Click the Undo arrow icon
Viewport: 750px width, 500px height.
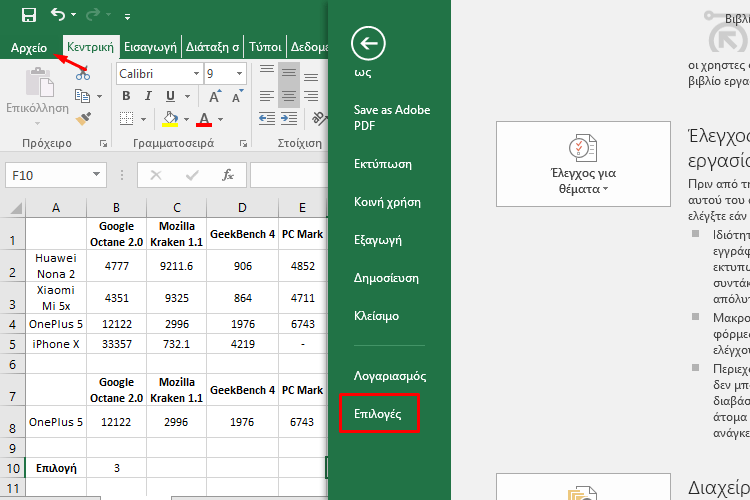click(x=58, y=15)
